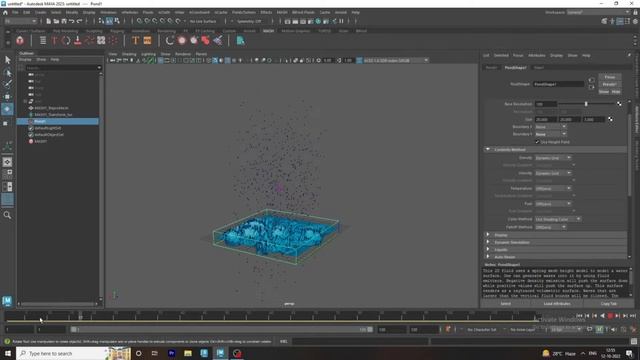Open the Falloff Method dropdown
This screenshot has width=640, height=360.
click(550, 227)
